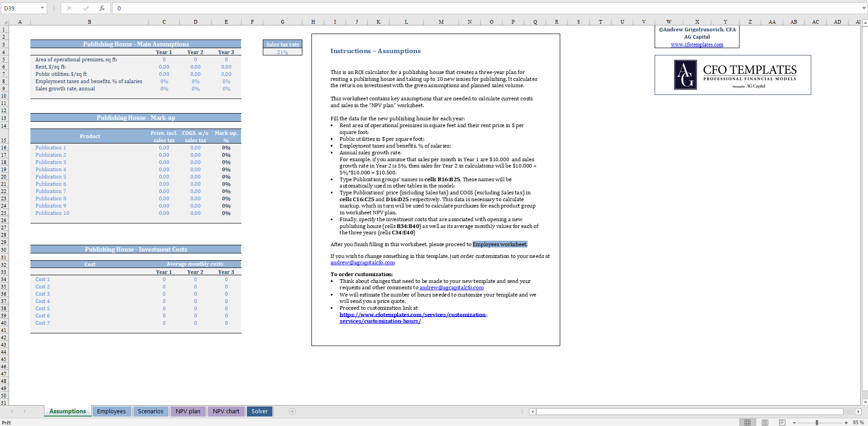This screenshot has width=868, height=426.
Task: Click the Name Box showing D39
Action: tap(20, 8)
